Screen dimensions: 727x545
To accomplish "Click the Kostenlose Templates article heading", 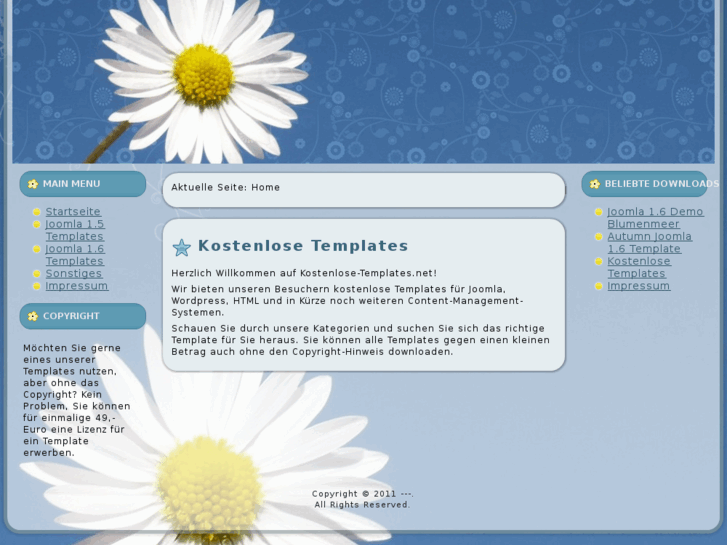I will coord(303,245).
